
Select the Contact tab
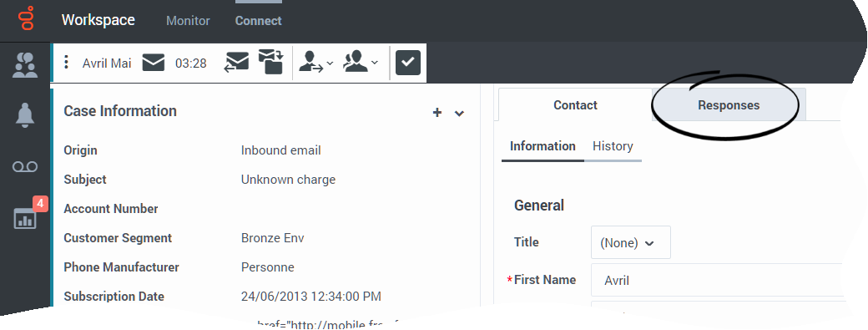pos(575,105)
